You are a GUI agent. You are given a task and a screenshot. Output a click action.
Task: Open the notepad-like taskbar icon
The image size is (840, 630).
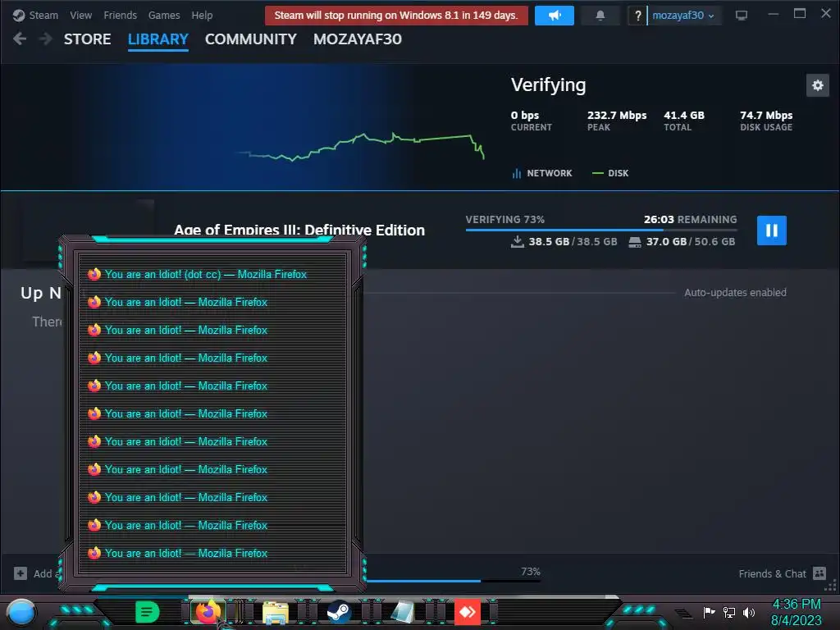click(402, 612)
